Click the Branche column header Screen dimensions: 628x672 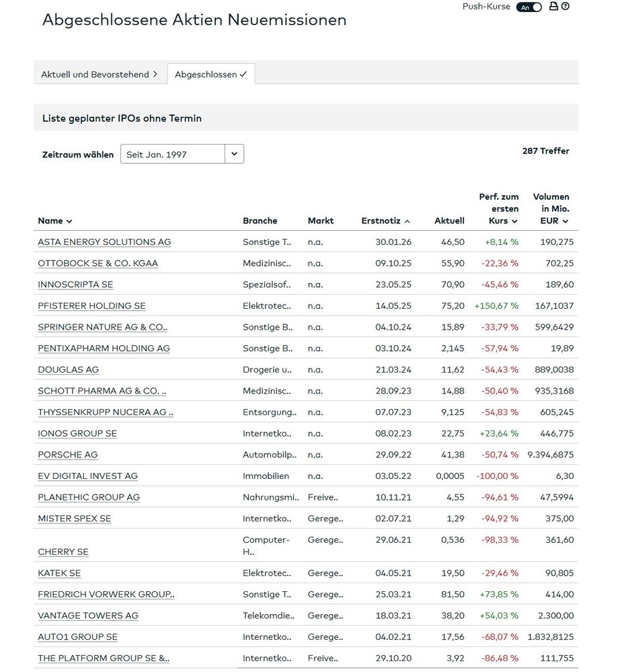tap(260, 221)
